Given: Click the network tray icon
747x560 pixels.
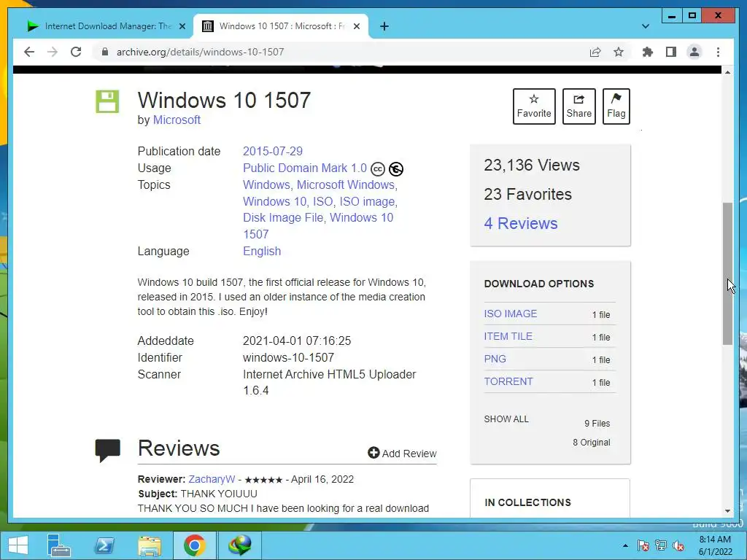Looking at the screenshot, I should (661, 545).
